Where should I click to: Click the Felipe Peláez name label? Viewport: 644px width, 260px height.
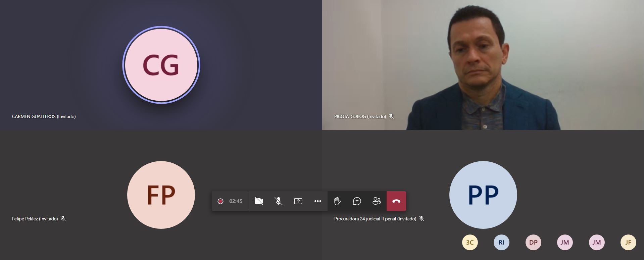click(x=35, y=219)
